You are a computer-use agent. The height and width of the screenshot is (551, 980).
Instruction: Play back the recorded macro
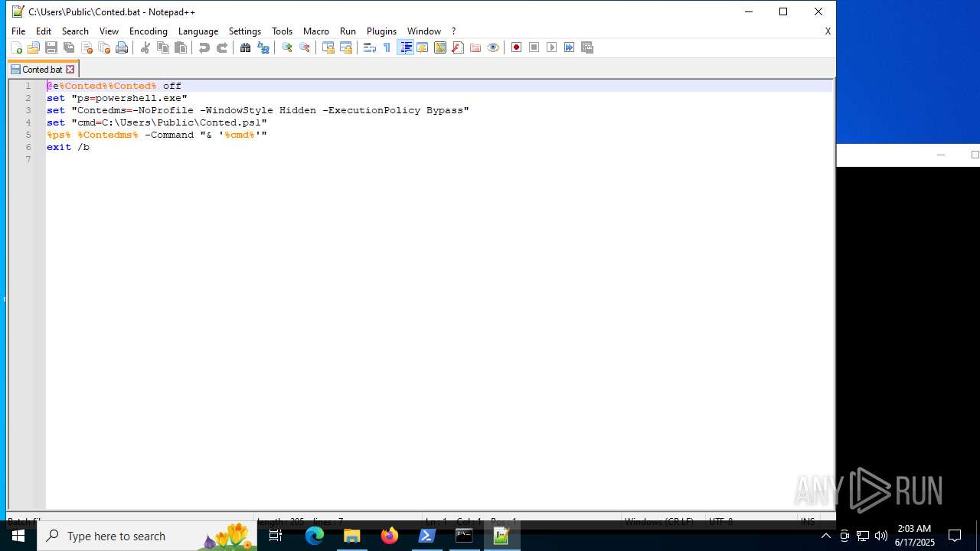(551, 47)
